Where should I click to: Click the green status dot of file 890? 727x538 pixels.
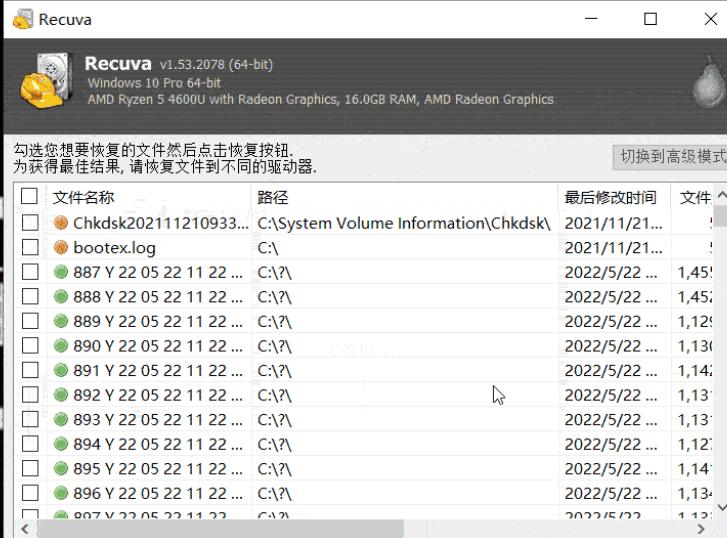[x=61, y=346]
